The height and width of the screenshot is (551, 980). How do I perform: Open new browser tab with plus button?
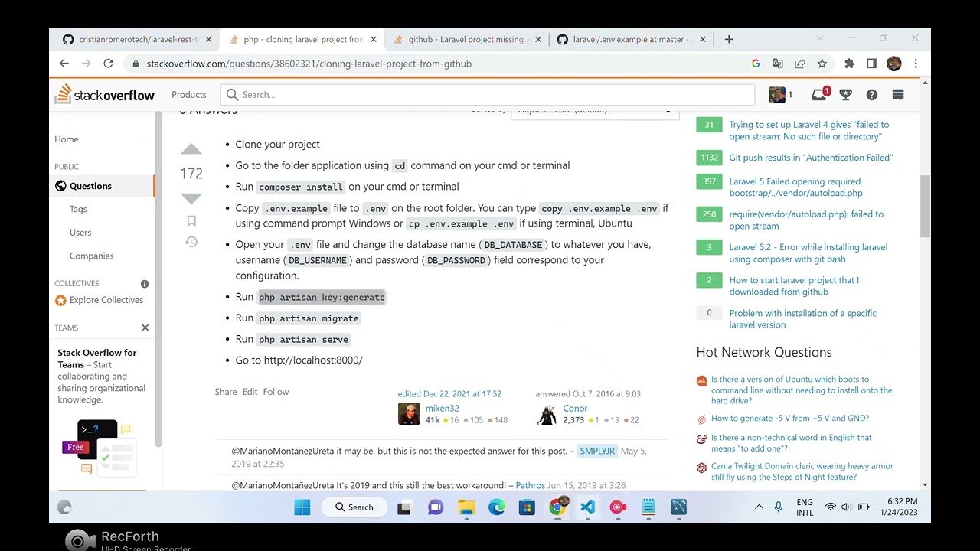click(729, 39)
